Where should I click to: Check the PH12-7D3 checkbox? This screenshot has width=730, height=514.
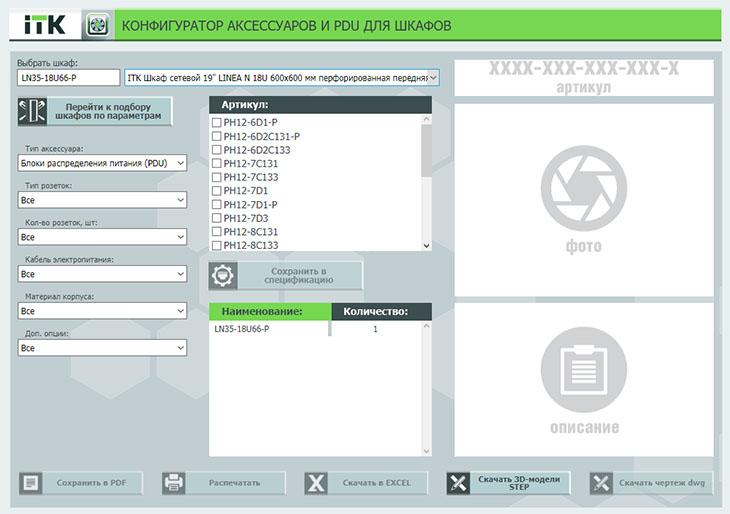pyautogui.click(x=216, y=218)
